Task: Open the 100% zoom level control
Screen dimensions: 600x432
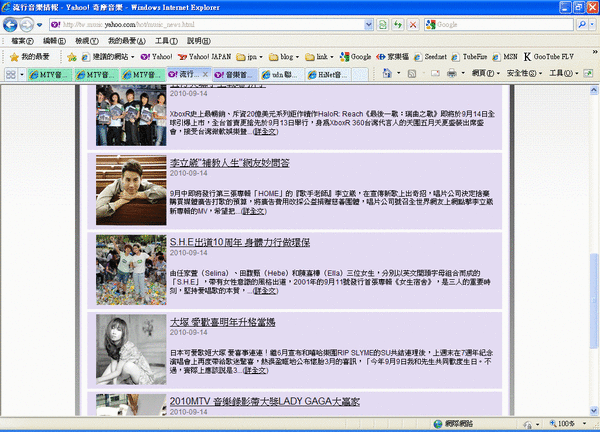Action: (x=568, y=424)
